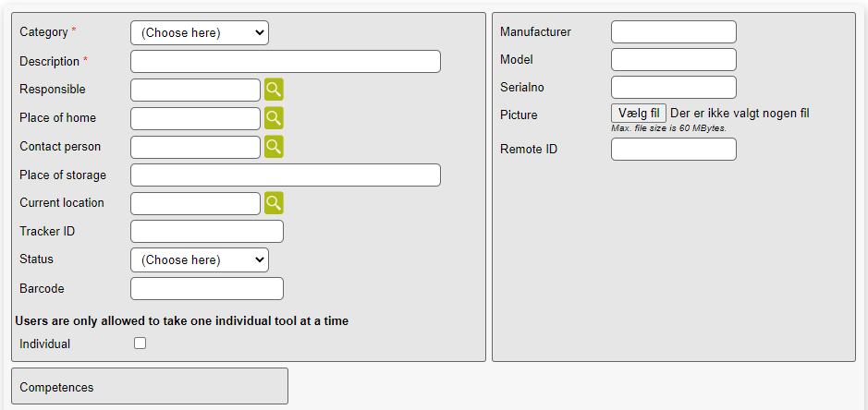This screenshot has width=868, height=410.
Task: Focus the Place of storage field
Action: click(285, 175)
